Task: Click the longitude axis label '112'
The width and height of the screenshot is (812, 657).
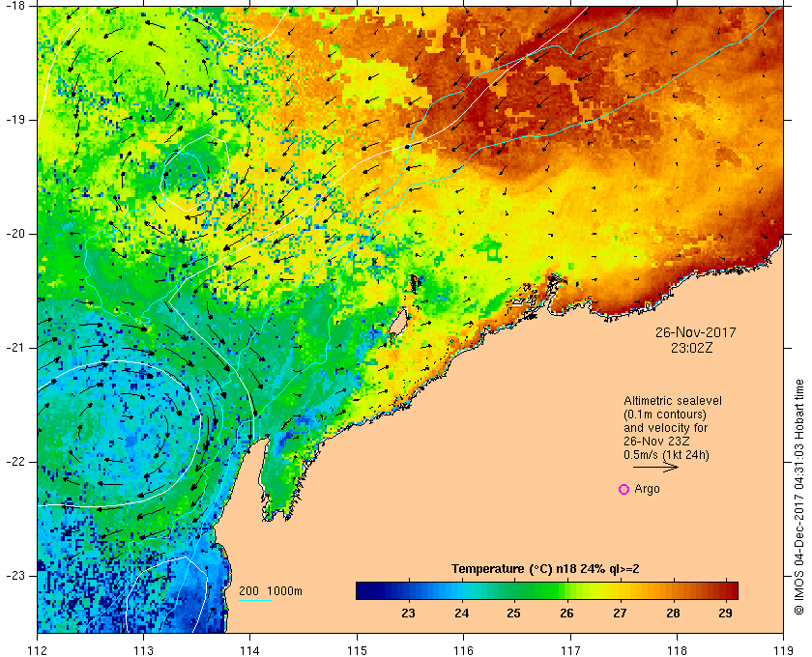Action: [x=38, y=651]
